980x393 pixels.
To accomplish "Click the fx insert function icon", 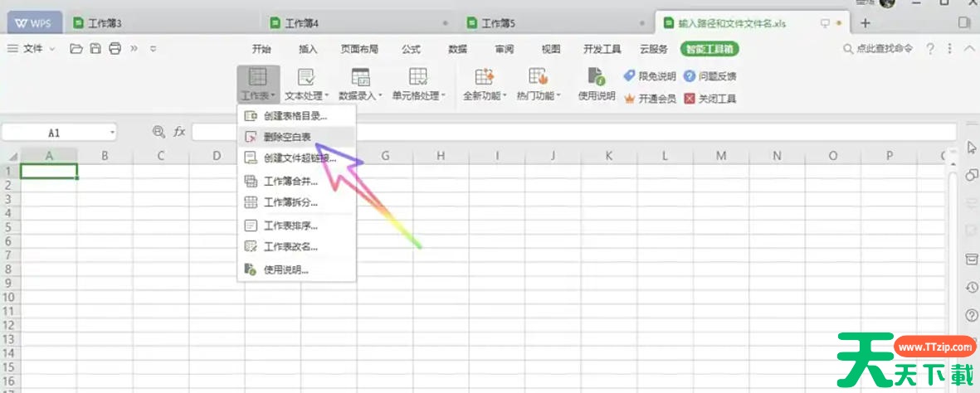I will [179, 132].
